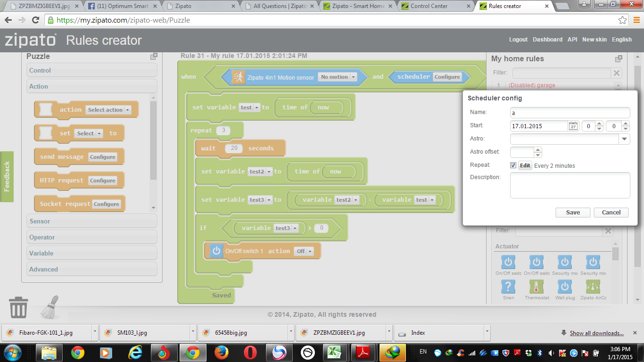Switch to the Optimum Smart Facebook tab

pyautogui.click(x=123, y=6)
